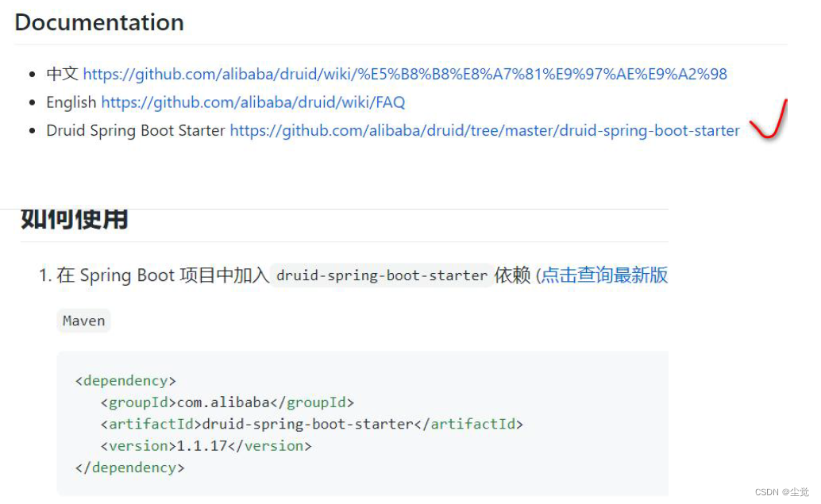Click the opening <dependency> tag line

point(125,380)
